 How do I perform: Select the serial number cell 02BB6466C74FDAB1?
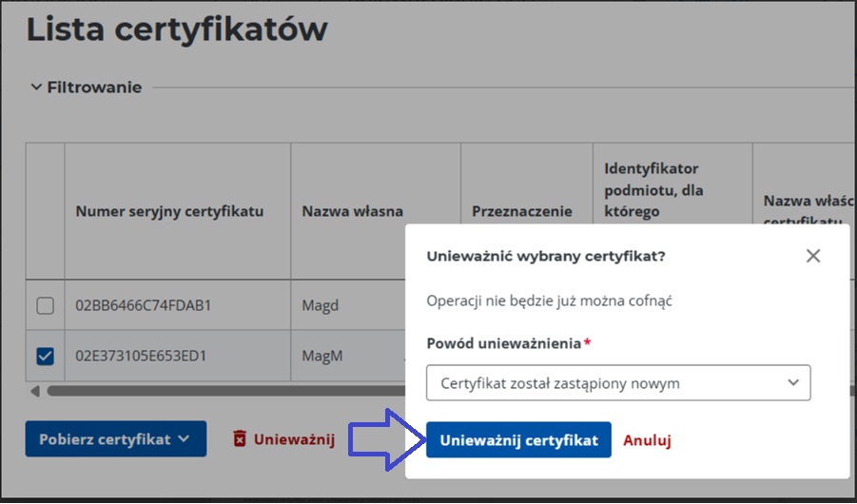point(143,306)
